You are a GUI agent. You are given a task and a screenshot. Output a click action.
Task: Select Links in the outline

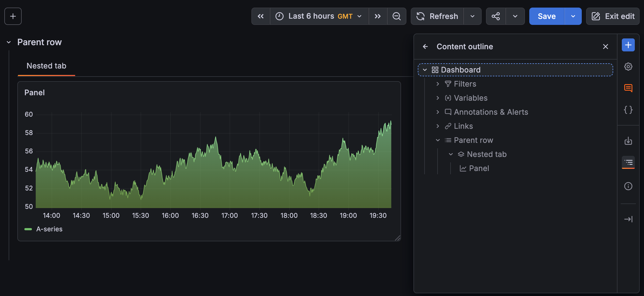(463, 126)
